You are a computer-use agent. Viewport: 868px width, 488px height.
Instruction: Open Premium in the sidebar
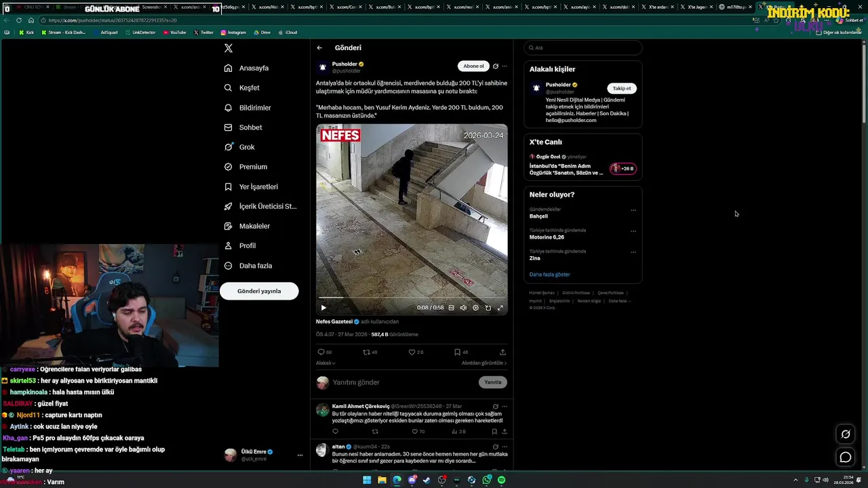[245, 167]
